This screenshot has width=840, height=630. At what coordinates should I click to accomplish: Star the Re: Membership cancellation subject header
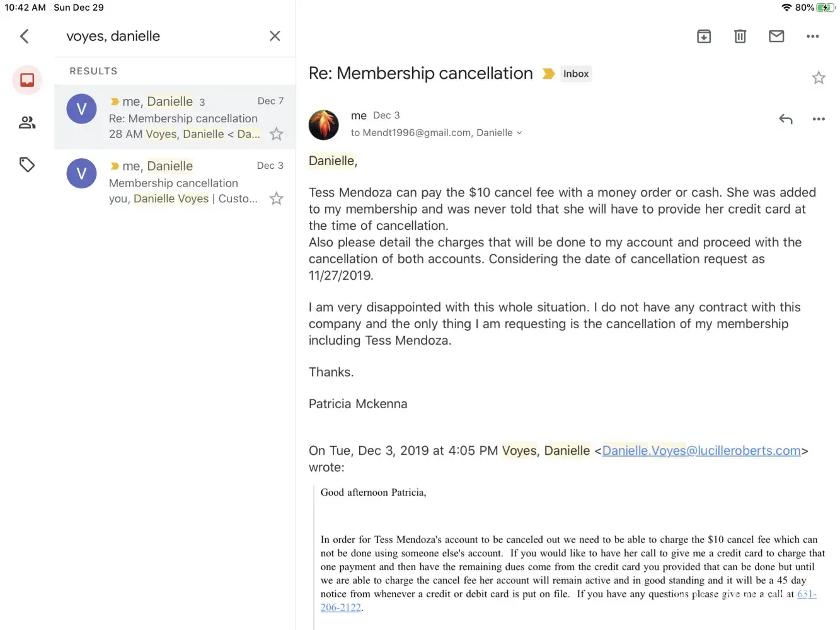click(x=819, y=77)
